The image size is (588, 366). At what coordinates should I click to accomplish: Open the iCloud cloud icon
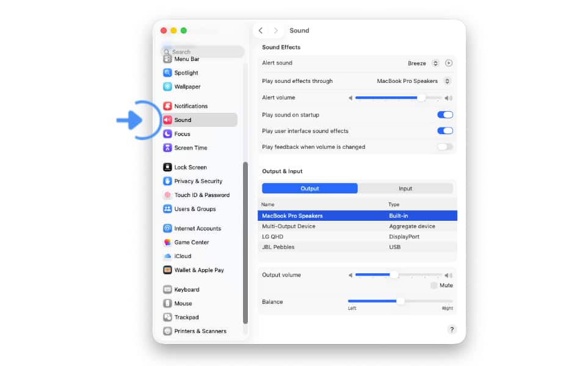[167, 256]
